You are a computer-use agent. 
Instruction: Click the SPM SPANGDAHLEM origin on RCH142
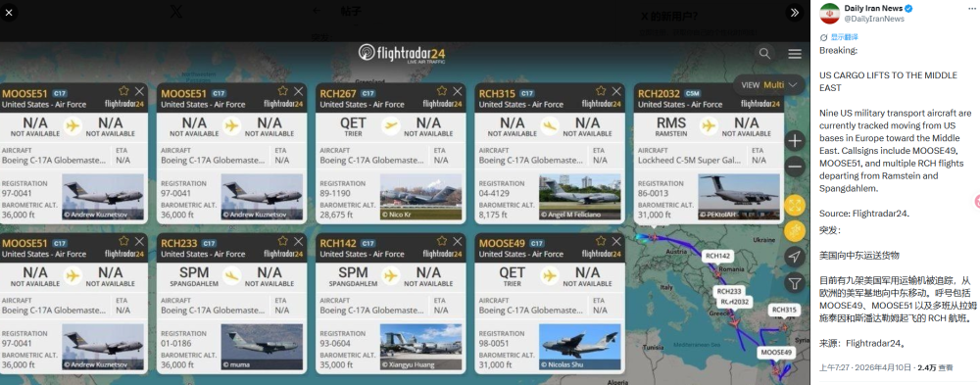tap(353, 276)
